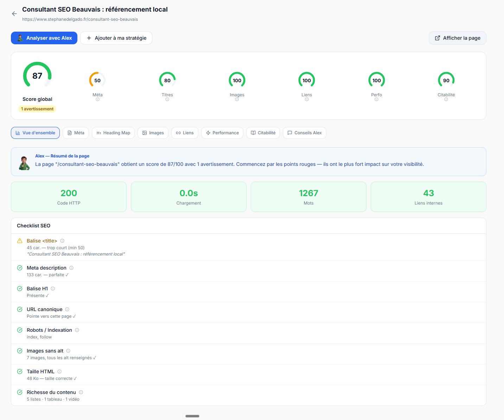Click text "133 car. — parfaite ✓"
This screenshot has height=420, width=504.
48,275
